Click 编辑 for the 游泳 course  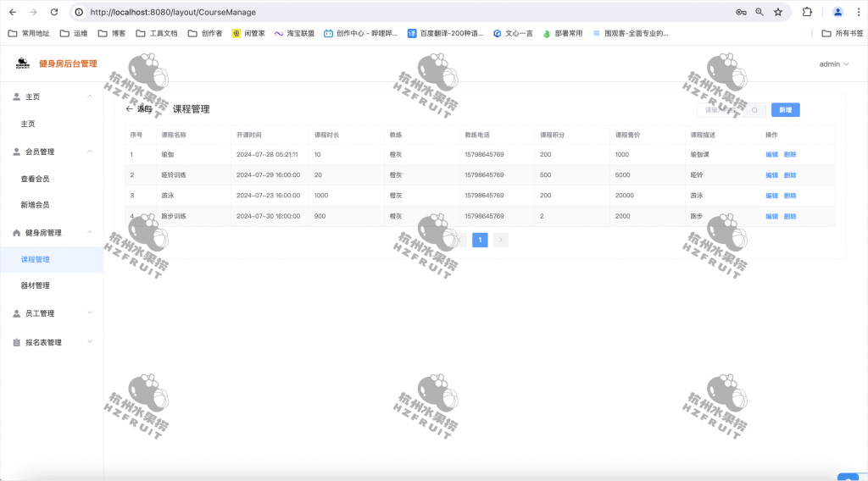pos(771,196)
